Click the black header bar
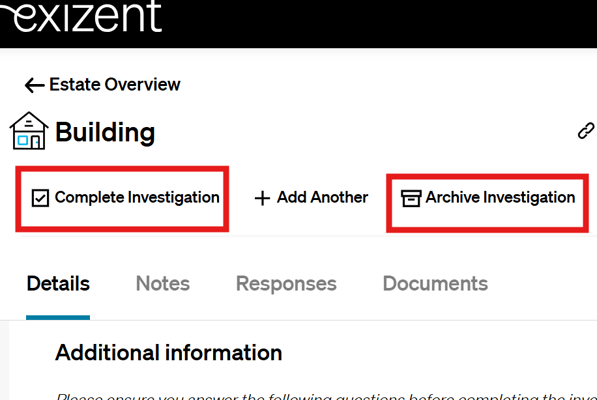Screen dimensions: 597x400 point(298,24)
